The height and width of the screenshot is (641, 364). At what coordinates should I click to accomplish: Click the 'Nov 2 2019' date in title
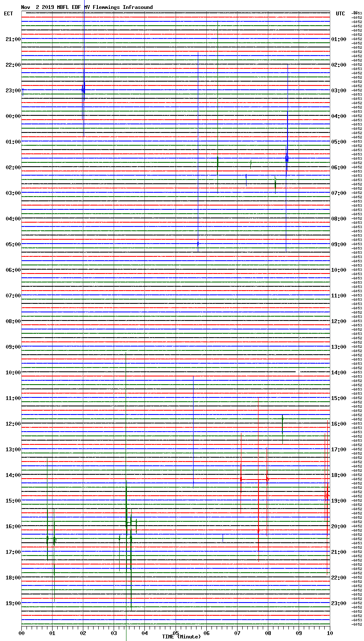pyautogui.click(x=38, y=7)
